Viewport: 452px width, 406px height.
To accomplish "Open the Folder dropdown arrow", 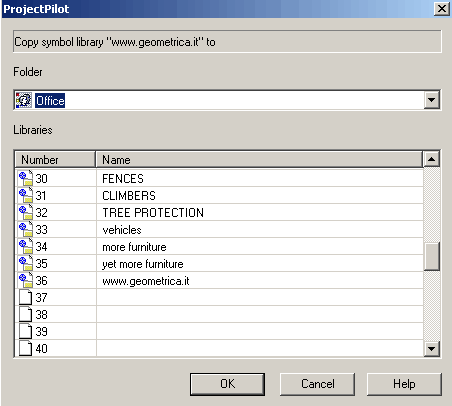I will coord(432,100).
